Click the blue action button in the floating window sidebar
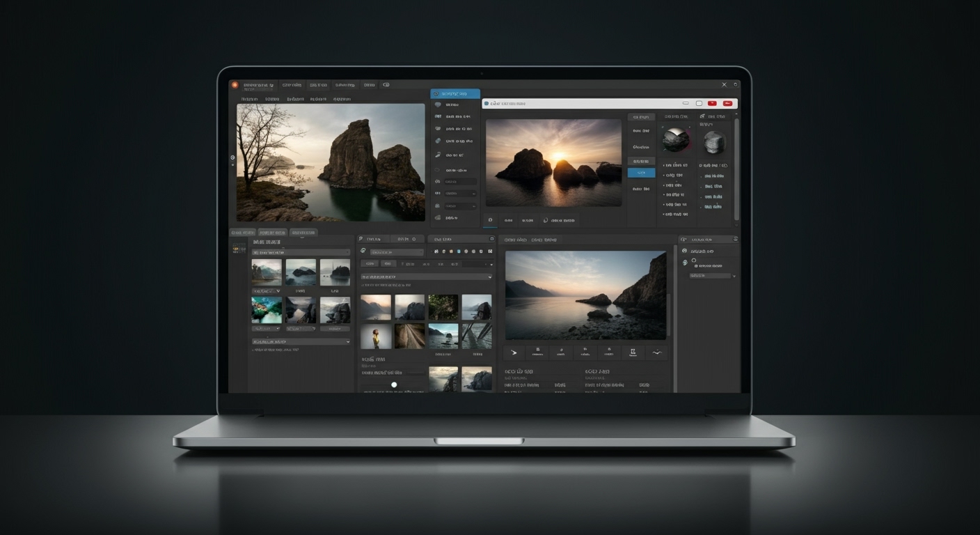Viewport: 980px width, 535px height. (641, 172)
